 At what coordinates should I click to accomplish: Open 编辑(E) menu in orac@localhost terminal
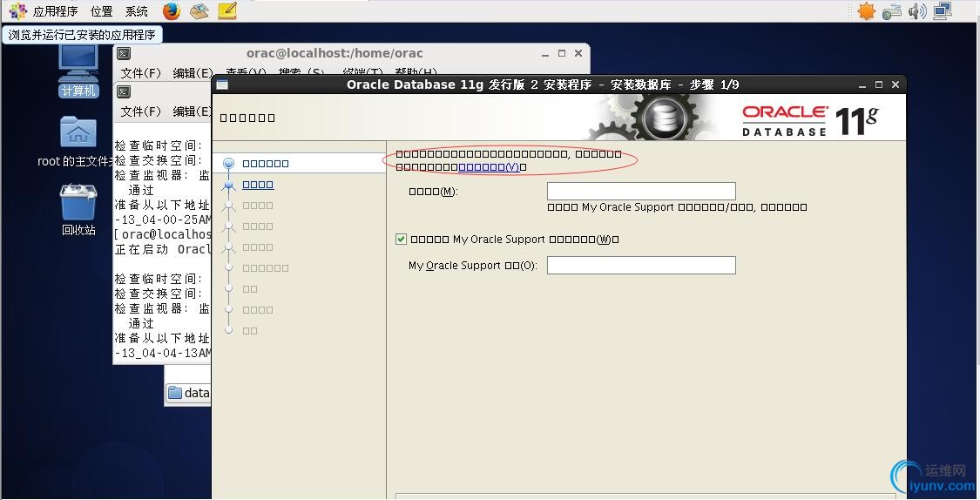pos(193,73)
